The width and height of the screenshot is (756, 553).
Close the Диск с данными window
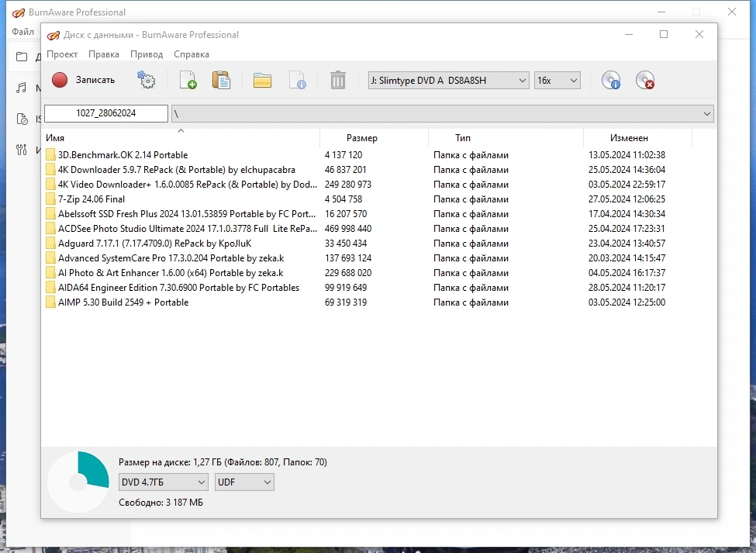(699, 34)
